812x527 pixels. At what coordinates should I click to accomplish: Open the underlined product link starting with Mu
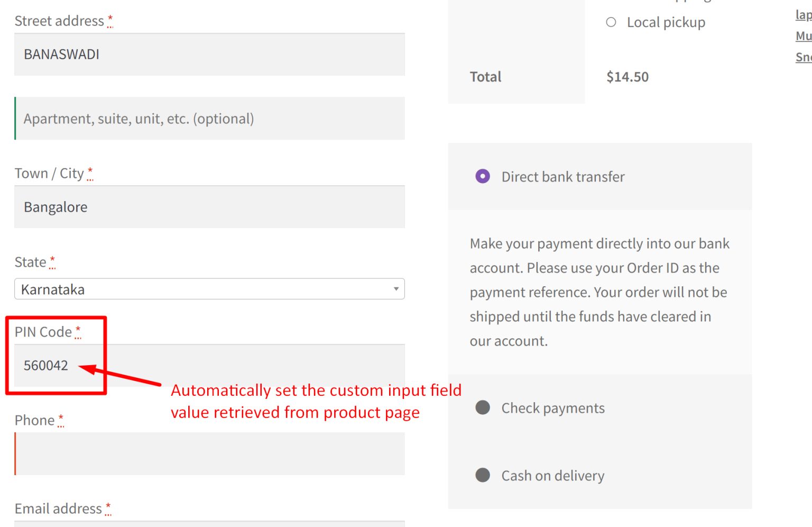pyautogui.click(x=803, y=35)
